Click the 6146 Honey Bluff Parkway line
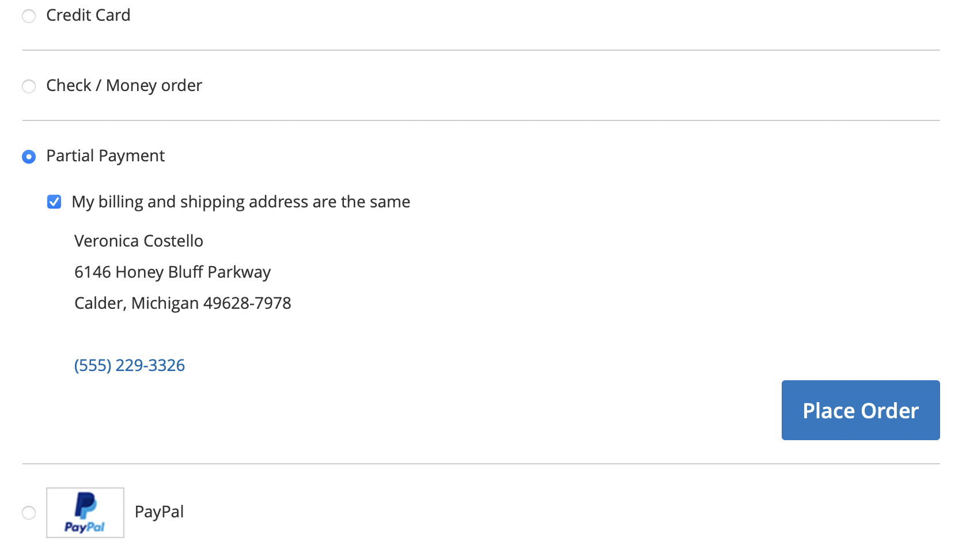The width and height of the screenshot is (962, 560). (172, 272)
